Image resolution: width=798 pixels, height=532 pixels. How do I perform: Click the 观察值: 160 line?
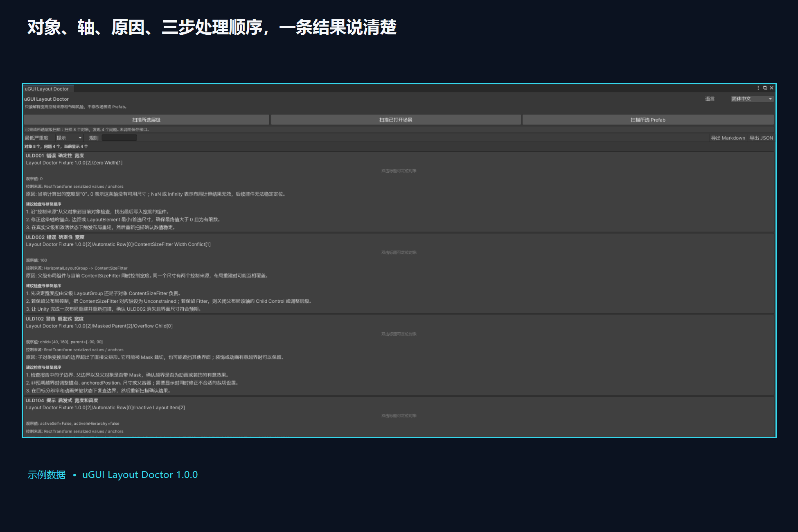click(36, 260)
